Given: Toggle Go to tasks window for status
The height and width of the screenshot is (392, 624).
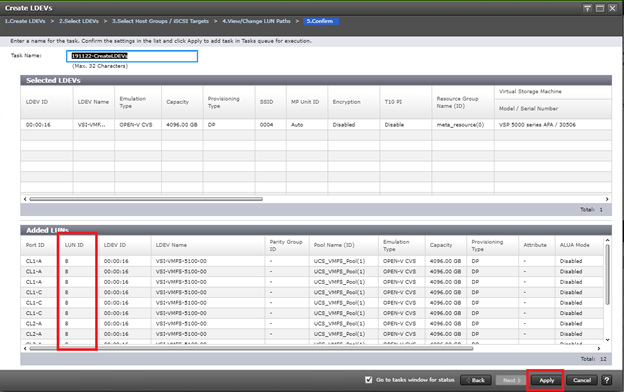Looking at the screenshot, I should coord(369,380).
